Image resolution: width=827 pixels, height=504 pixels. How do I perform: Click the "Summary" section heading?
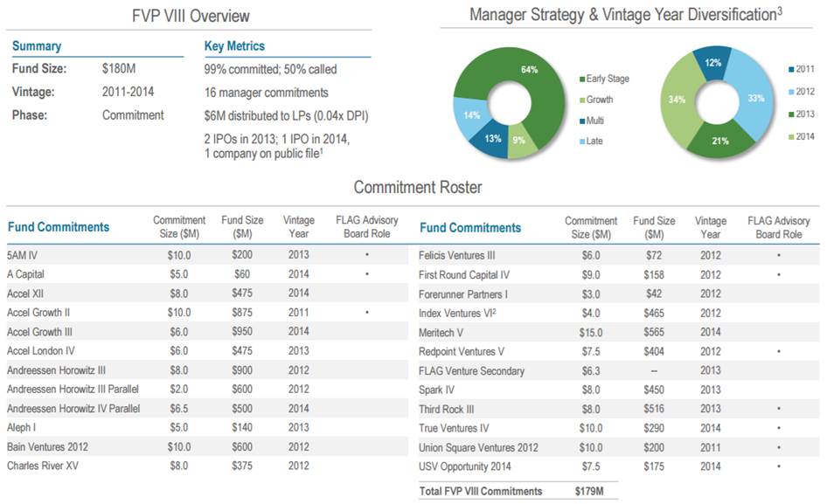pyautogui.click(x=37, y=46)
